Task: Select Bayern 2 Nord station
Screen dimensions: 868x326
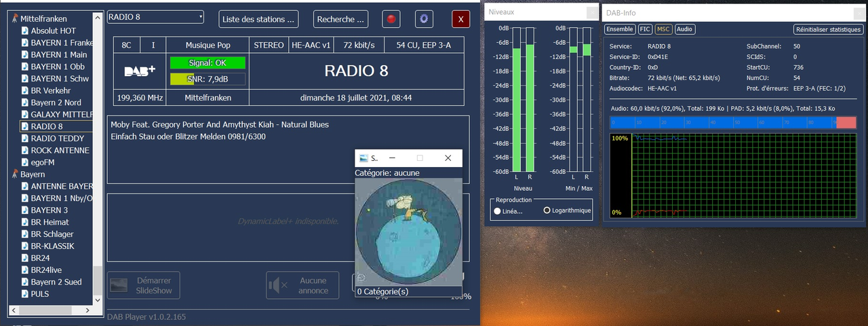Action: click(56, 103)
